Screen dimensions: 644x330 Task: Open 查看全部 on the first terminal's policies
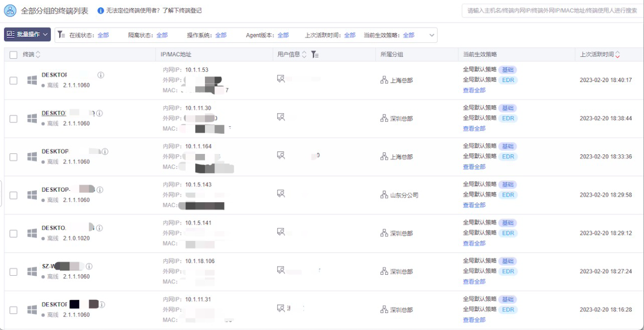click(474, 90)
